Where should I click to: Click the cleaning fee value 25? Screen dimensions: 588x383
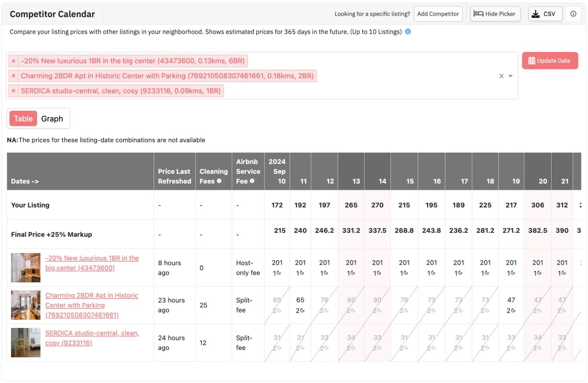click(x=203, y=305)
